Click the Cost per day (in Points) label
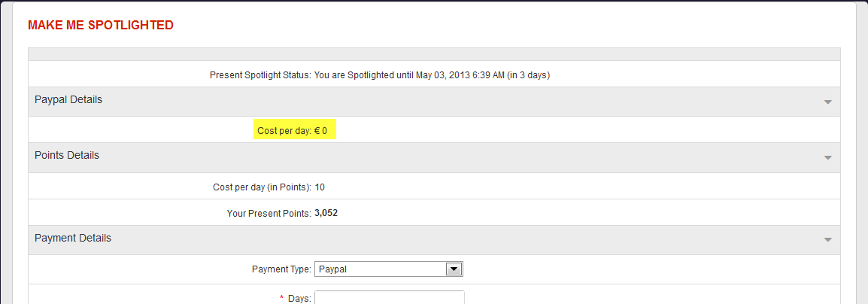This screenshot has width=868, height=304. pyautogui.click(x=263, y=187)
